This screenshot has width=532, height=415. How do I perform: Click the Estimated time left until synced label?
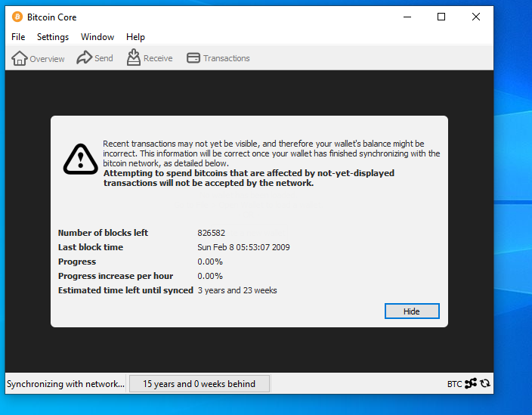(x=125, y=290)
